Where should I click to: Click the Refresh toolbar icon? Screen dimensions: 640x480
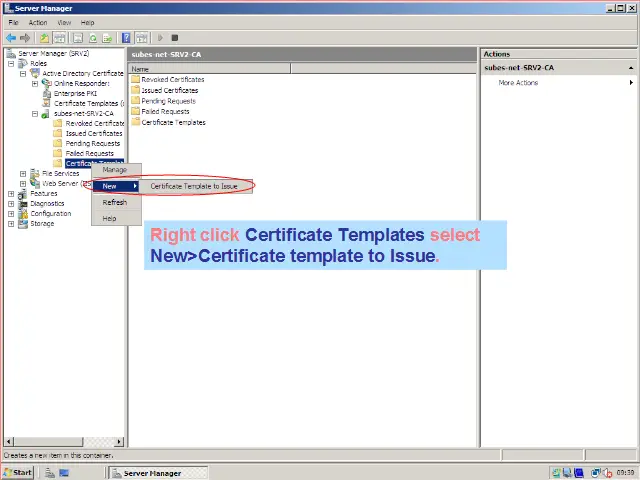pyautogui.click(x=91, y=38)
